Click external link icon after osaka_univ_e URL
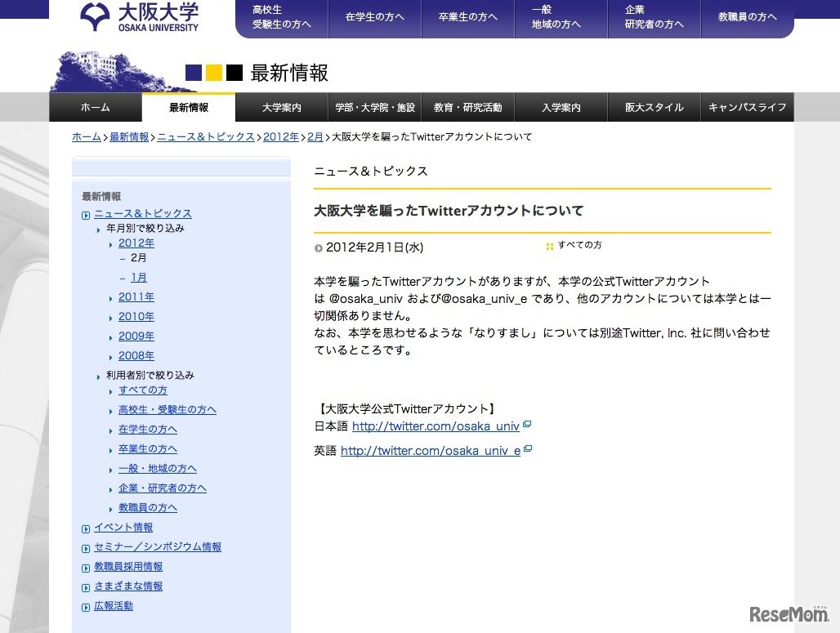This screenshot has height=633, width=840. (528, 449)
